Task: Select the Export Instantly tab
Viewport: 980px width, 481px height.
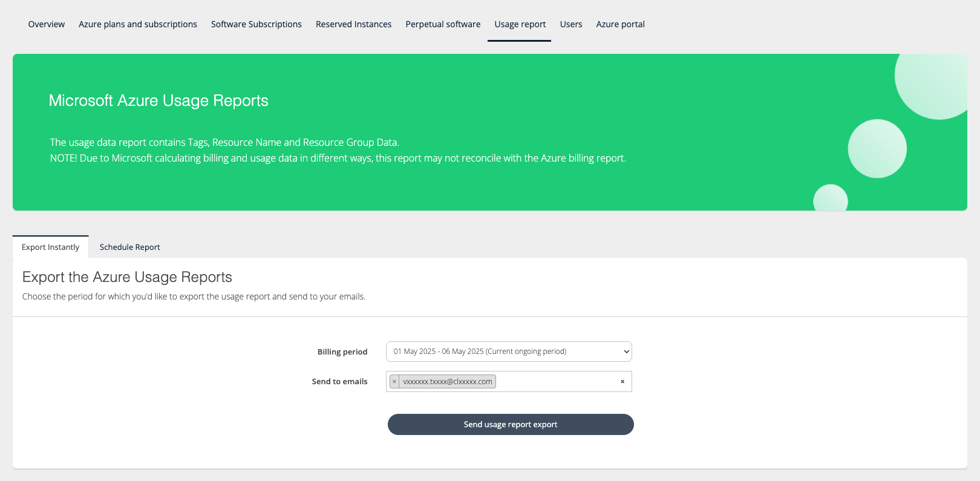Action: click(50, 247)
